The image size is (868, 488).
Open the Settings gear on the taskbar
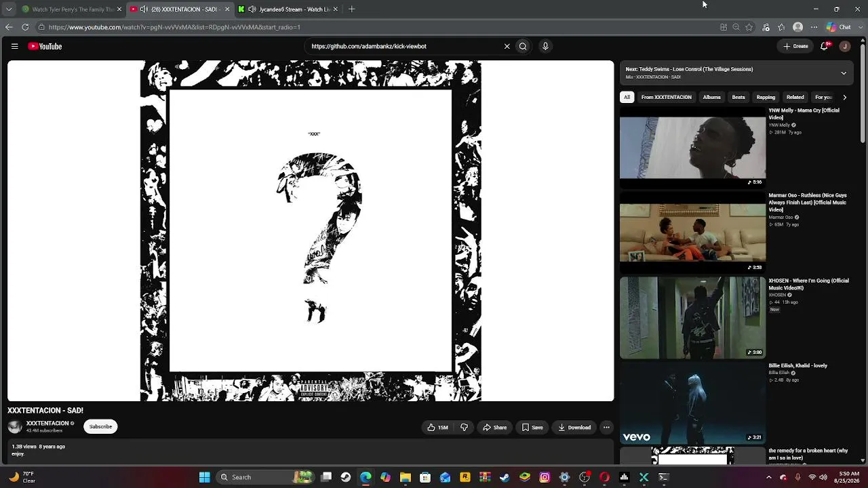[x=564, y=477]
